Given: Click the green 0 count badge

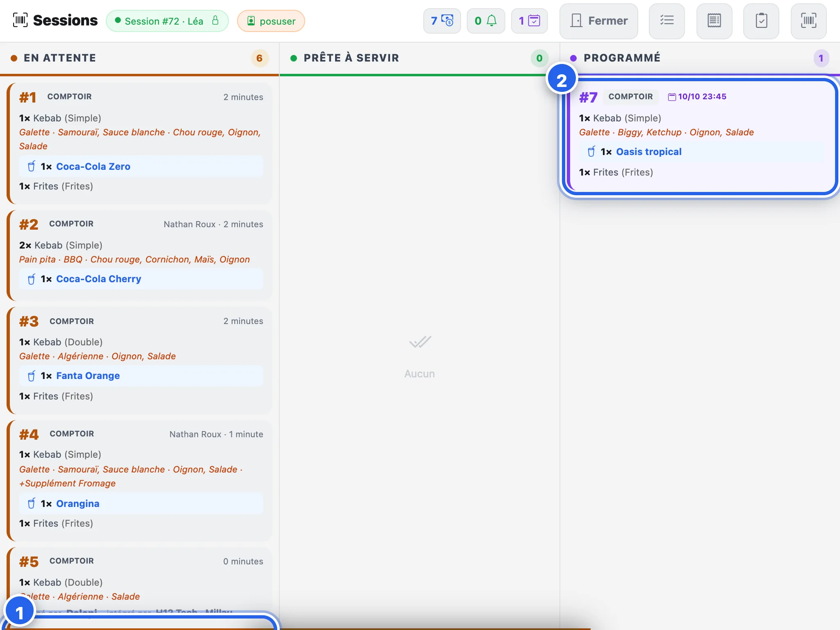Looking at the screenshot, I should pyautogui.click(x=539, y=58).
